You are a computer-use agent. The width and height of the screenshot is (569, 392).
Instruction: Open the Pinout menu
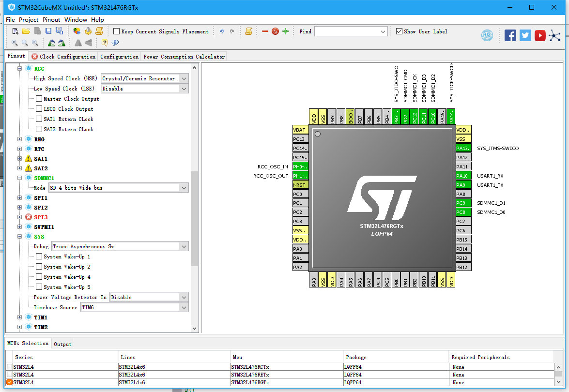pos(51,20)
